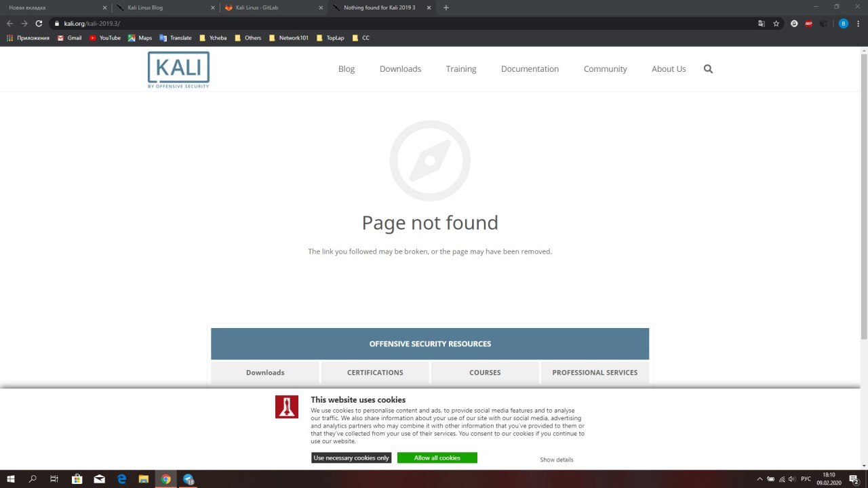Click the volume icon in system tray
This screenshot has width=868, height=488.
coord(791,479)
